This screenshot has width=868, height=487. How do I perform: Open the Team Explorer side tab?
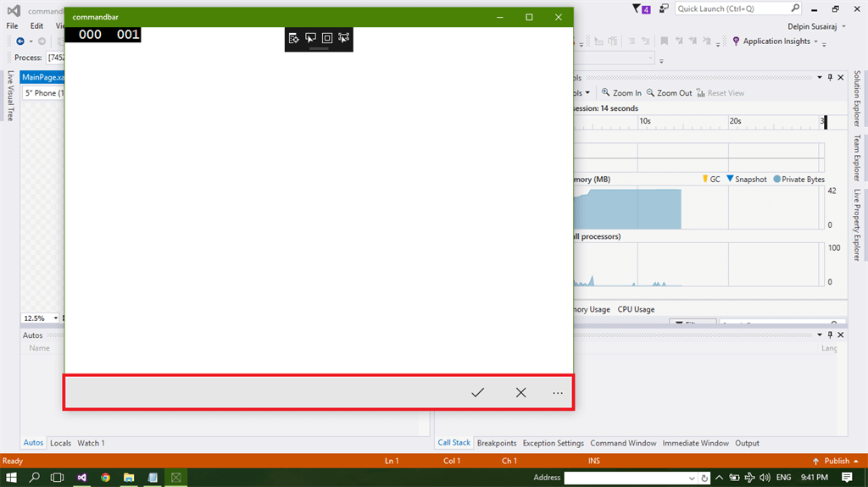point(857,158)
